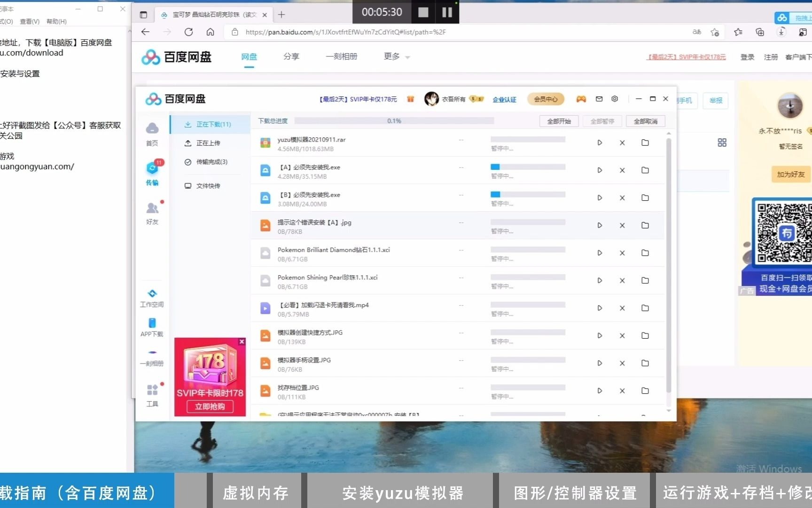
Task: Click 登录 link on Baidu page
Action: coord(747,57)
